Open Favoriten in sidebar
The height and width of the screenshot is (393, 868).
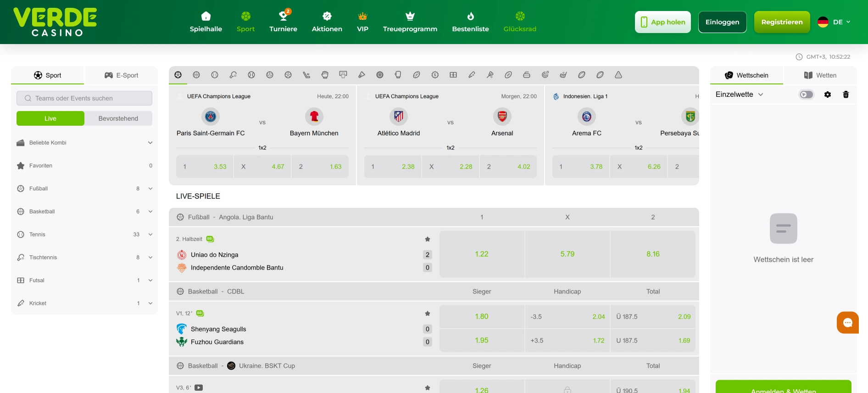point(84,166)
